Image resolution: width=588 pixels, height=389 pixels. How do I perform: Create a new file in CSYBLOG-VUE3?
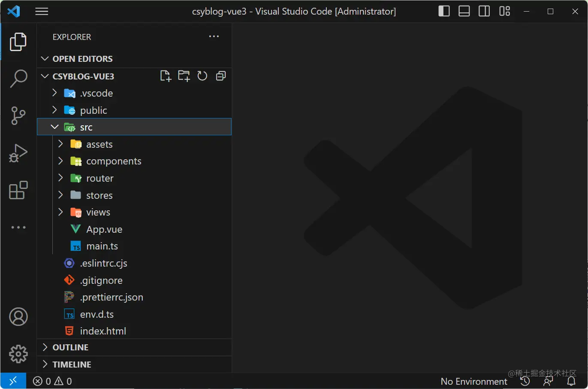[x=165, y=76]
